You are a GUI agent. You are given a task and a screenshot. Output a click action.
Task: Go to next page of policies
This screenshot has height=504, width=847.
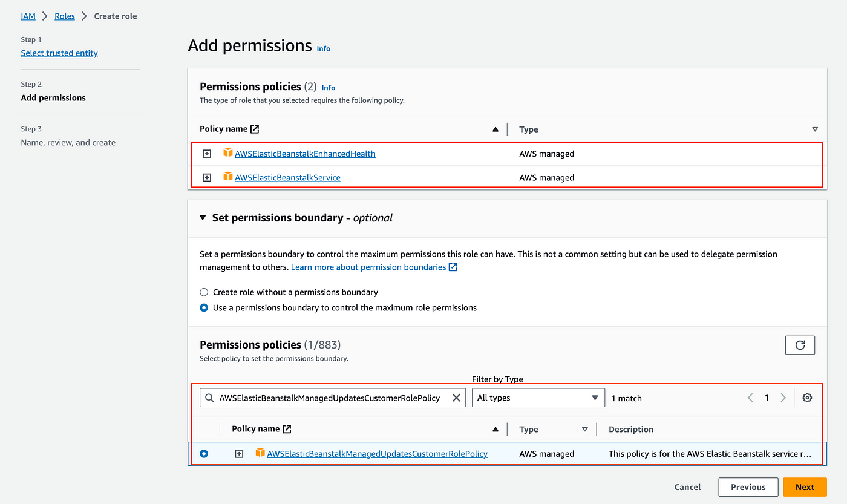point(783,398)
